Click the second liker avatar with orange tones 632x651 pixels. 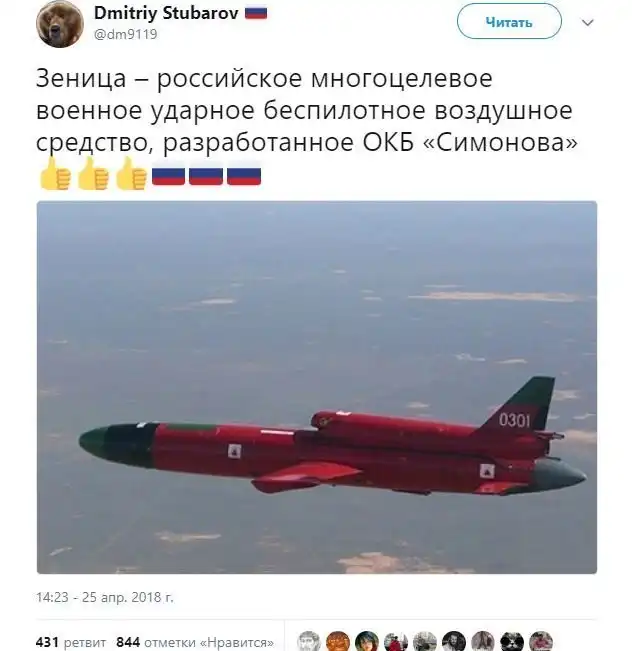tap(338, 642)
